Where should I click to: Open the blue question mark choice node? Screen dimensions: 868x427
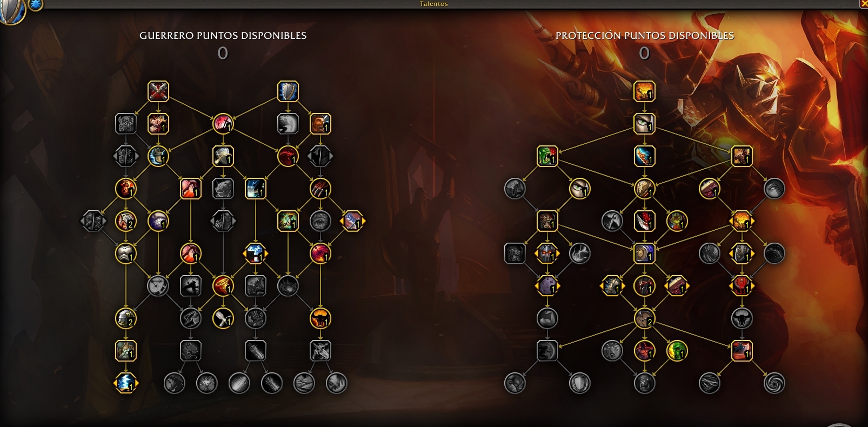pyautogui.click(x=255, y=253)
